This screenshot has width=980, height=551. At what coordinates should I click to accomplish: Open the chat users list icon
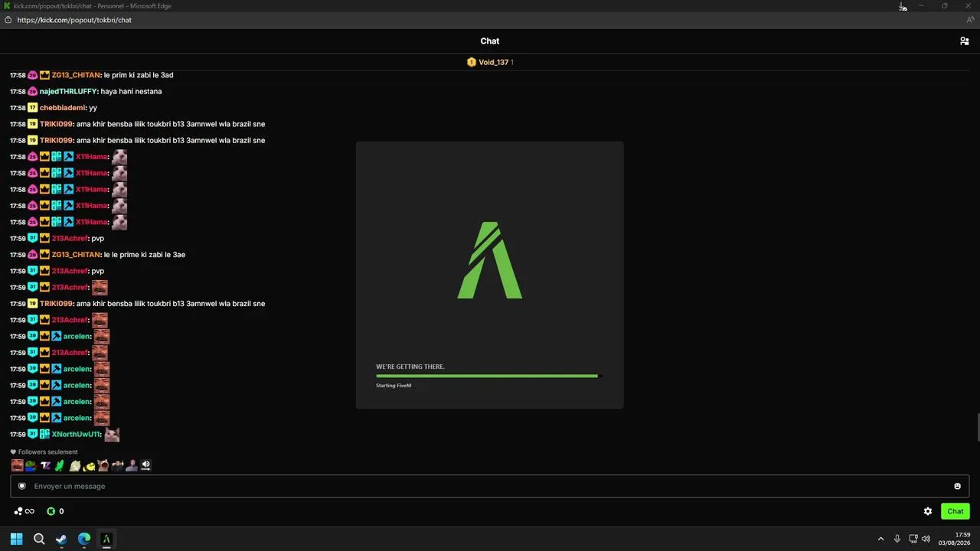pos(964,41)
